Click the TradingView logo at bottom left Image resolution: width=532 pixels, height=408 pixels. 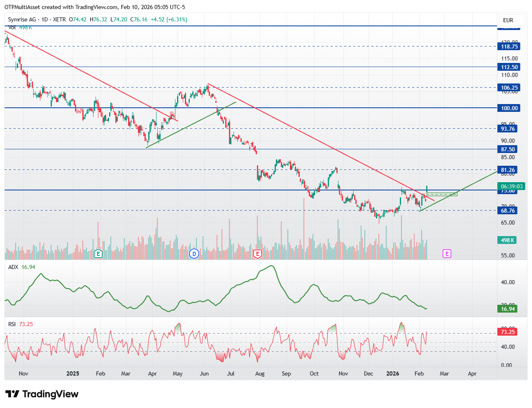42,394
